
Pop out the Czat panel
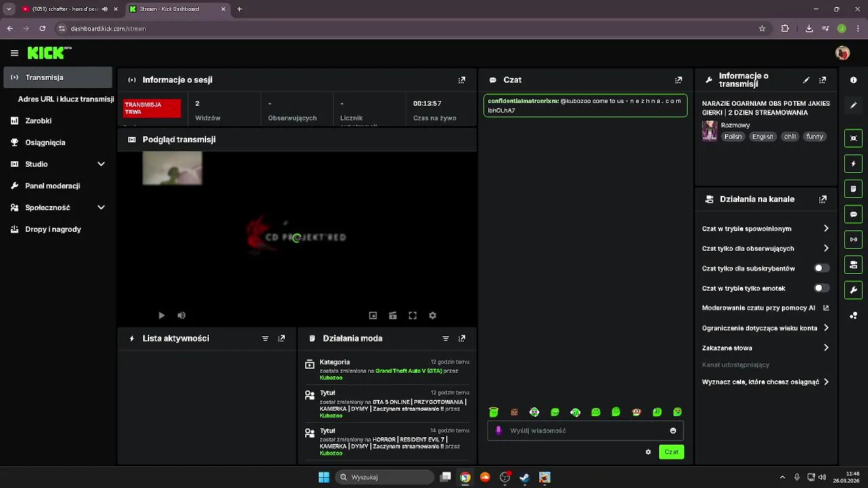pyautogui.click(x=678, y=80)
